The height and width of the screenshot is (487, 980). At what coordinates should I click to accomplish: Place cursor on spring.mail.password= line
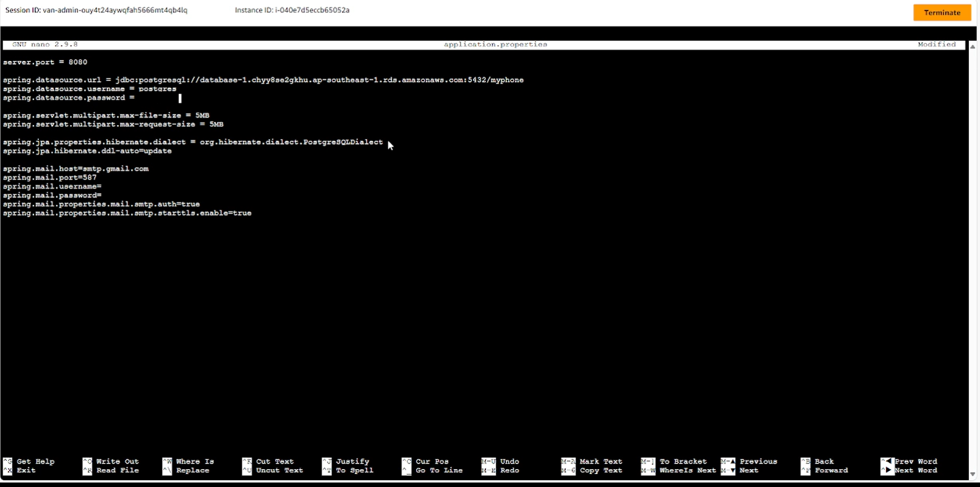(53, 196)
